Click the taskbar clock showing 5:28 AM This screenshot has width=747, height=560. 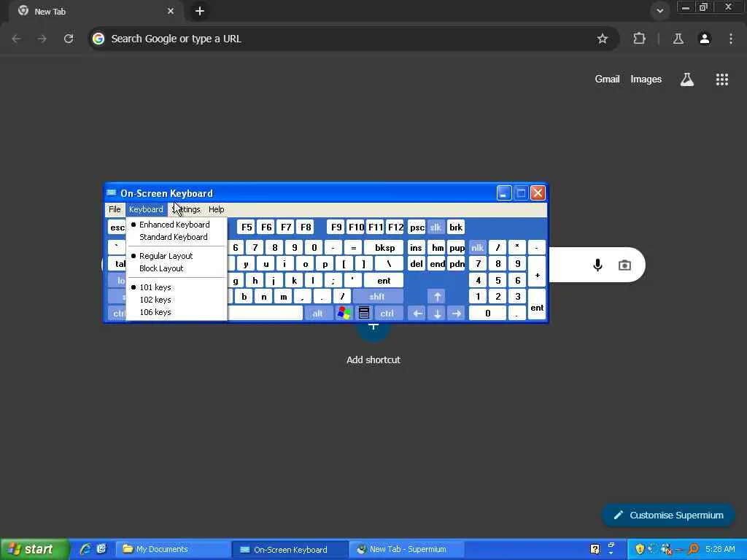click(x=720, y=549)
